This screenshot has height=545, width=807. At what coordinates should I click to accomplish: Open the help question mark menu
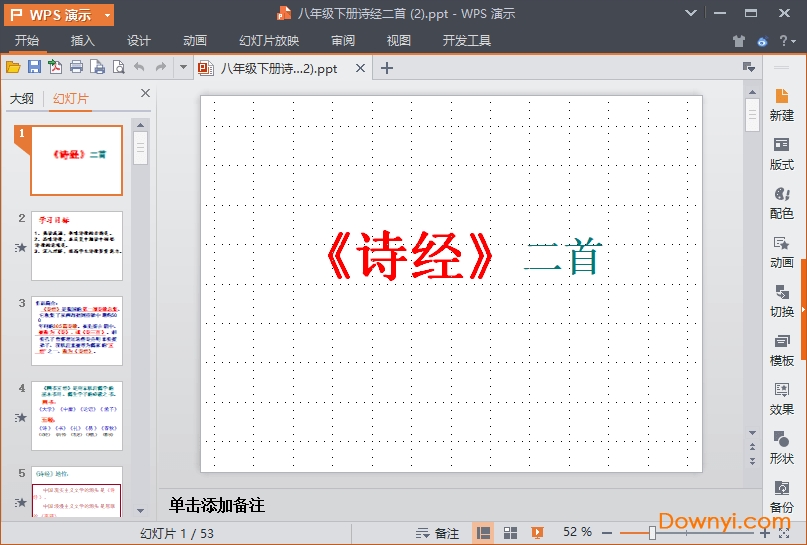tap(786, 41)
